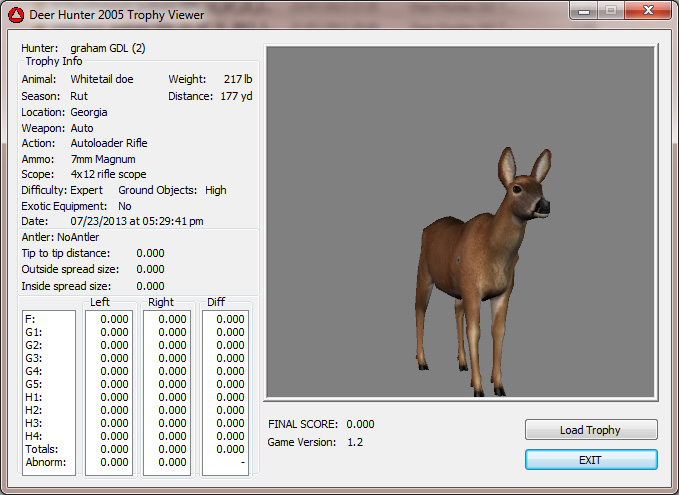This screenshot has width=679, height=495.
Task: Click the 7mm Magnum ammo value
Action: [103, 159]
